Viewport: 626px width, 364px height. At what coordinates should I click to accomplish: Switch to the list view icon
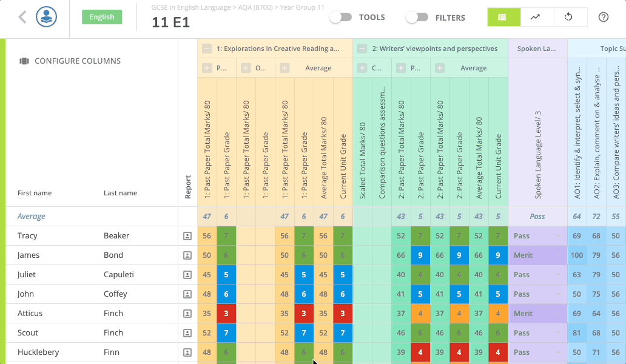tap(503, 17)
